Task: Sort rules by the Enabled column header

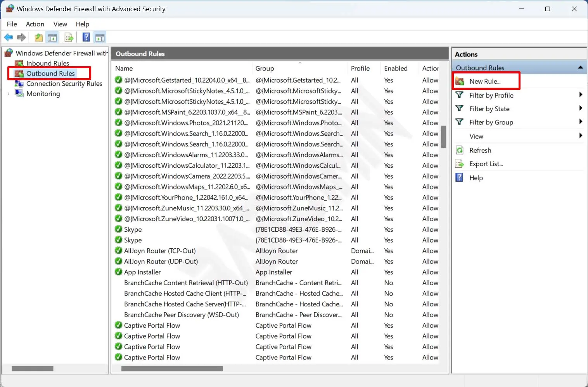Action: coord(396,68)
